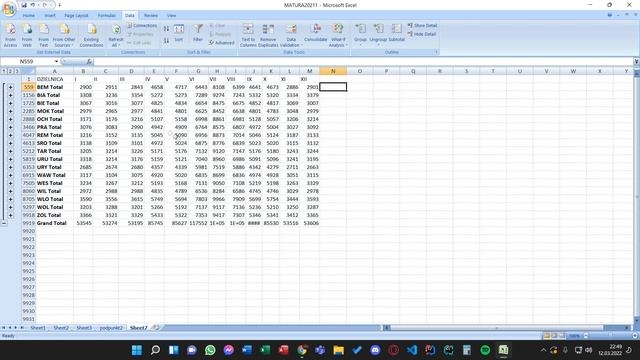The image size is (640, 360).
Task: Adjust the zoom slider
Action: [611, 336]
